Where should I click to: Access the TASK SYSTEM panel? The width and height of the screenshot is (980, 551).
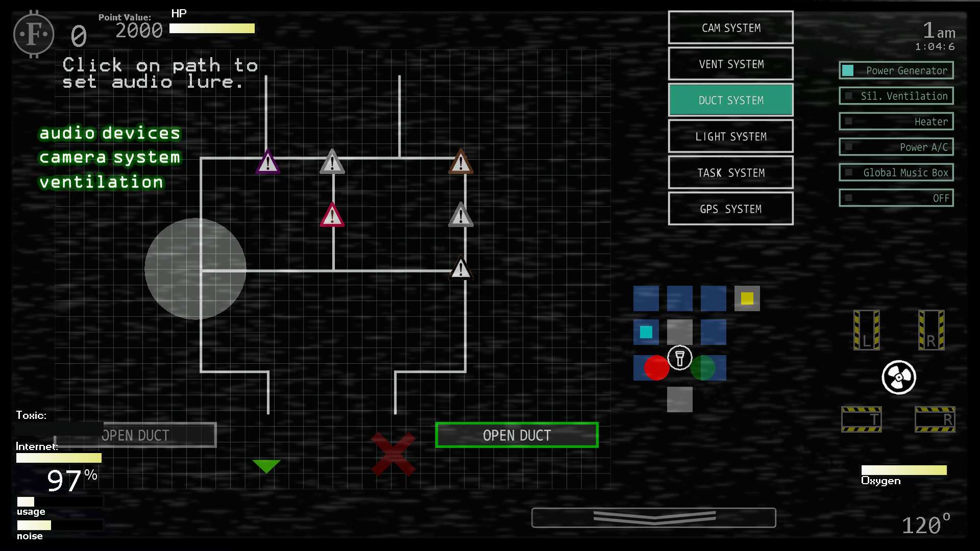click(730, 173)
